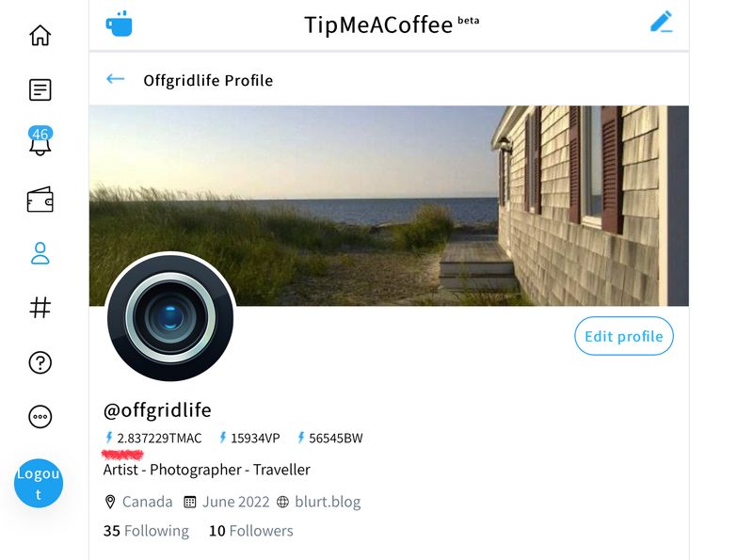Click the 2.837229TMAC balance
Viewport: 753px width, 560px height.
(x=153, y=438)
